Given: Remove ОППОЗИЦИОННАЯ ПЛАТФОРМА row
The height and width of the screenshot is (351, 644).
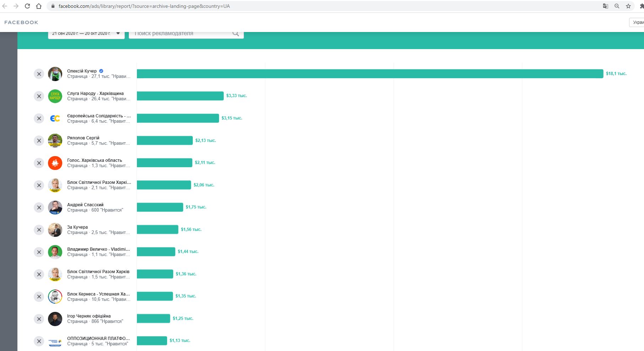Looking at the screenshot, I should (39, 341).
